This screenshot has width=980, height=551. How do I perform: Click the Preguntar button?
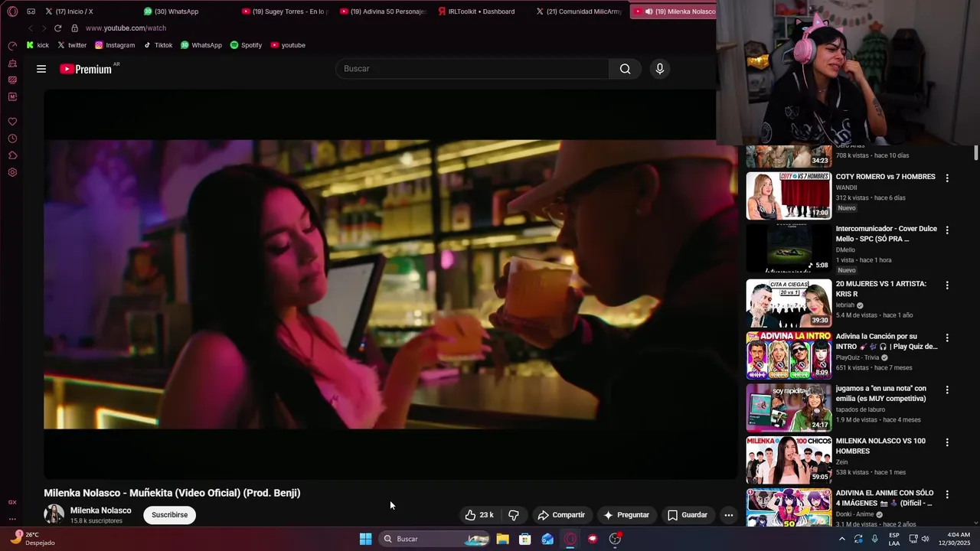point(626,515)
